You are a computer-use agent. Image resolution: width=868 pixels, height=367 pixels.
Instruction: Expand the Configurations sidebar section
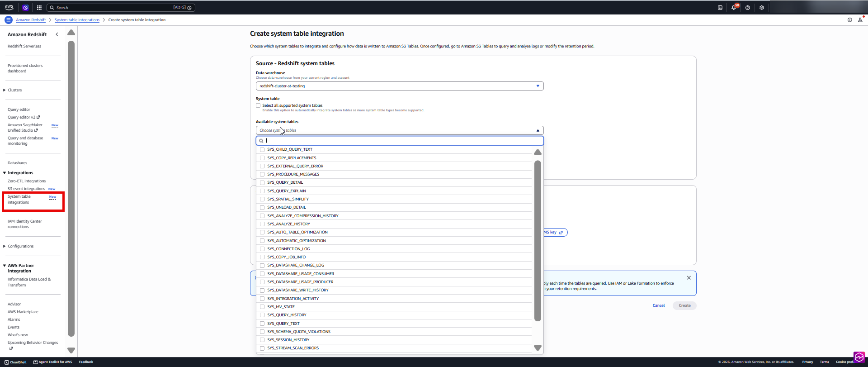(x=5, y=246)
